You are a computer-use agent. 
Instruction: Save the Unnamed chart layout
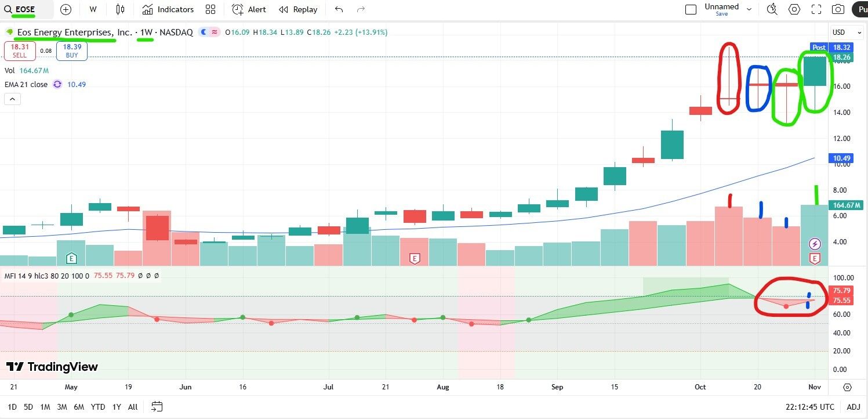pyautogui.click(x=722, y=14)
